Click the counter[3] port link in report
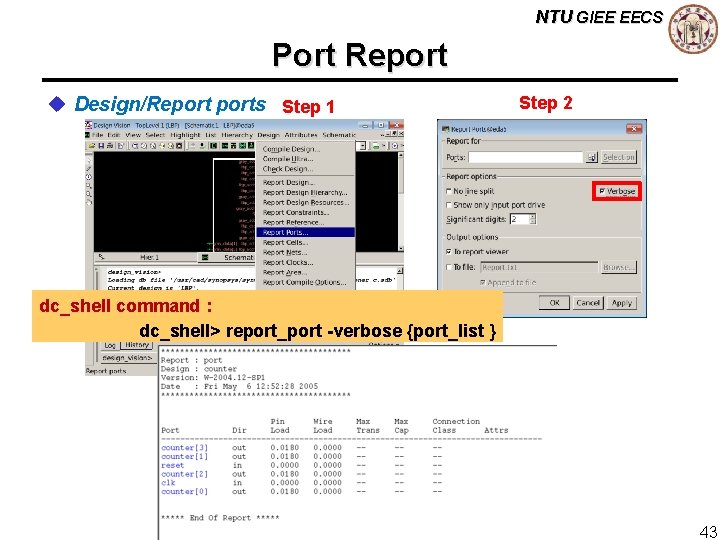Viewport: 720px width, 540px height. click(185, 448)
